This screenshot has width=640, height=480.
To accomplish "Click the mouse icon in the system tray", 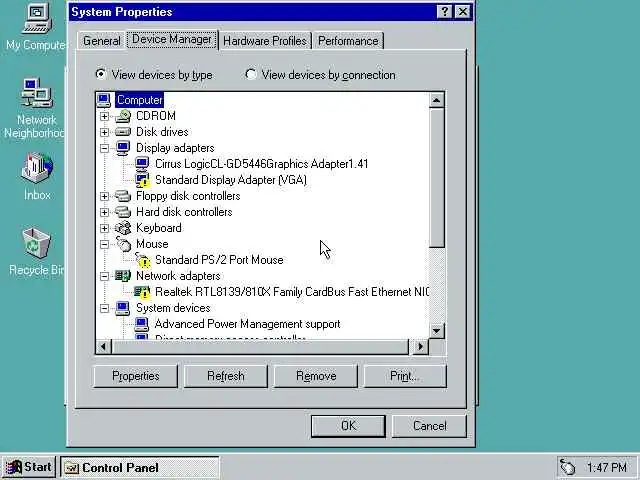I will tap(567, 467).
